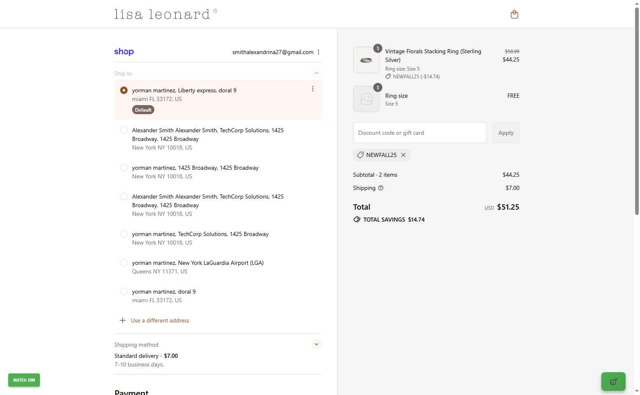Click the Payment section heading

[x=131, y=392]
